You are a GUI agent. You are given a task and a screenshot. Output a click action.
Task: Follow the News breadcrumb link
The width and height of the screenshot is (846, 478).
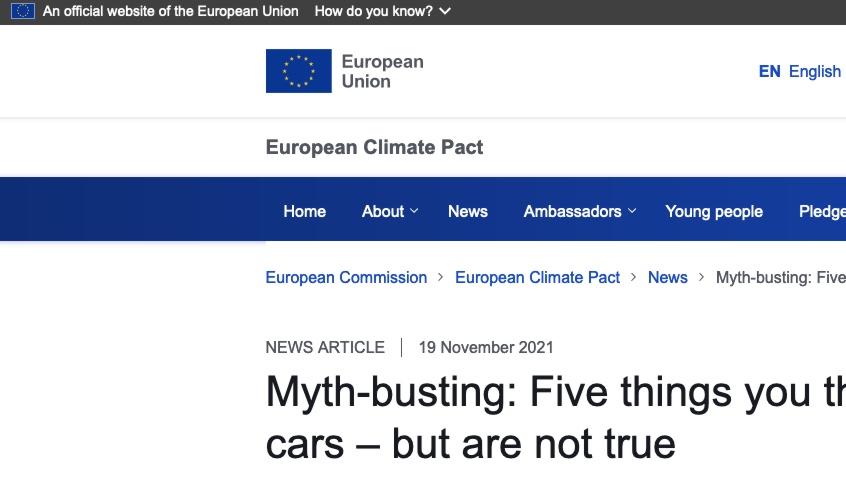pos(667,277)
